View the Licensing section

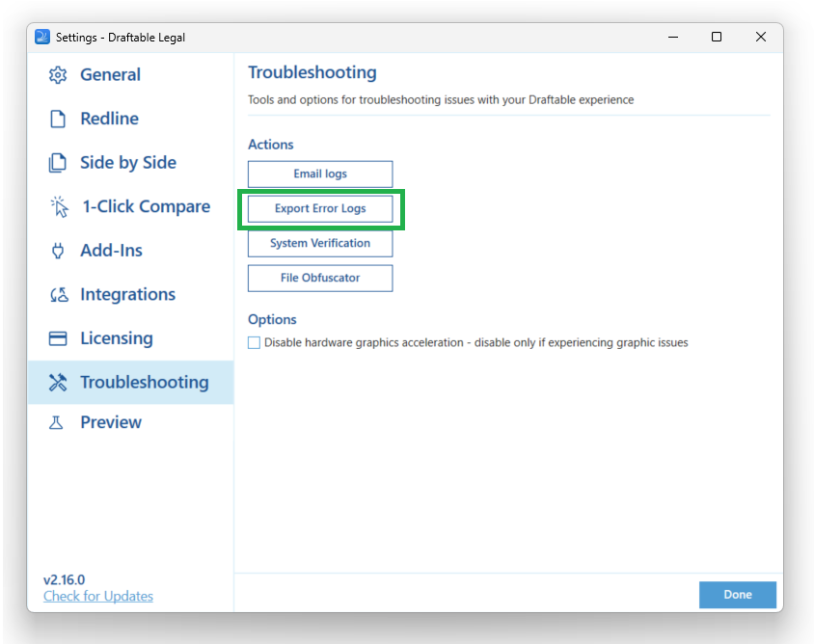tap(130, 338)
